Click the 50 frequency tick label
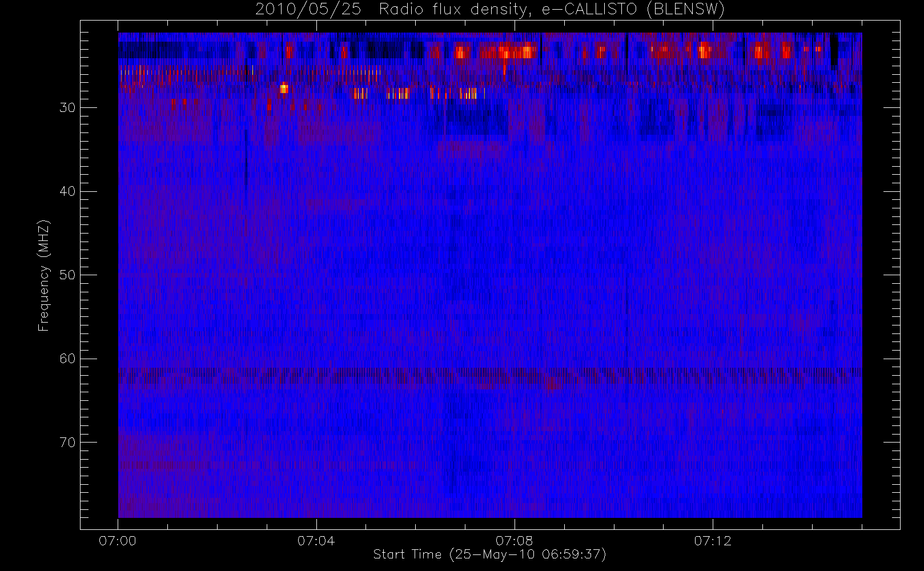Screen dimensions: 924x571 (67, 275)
